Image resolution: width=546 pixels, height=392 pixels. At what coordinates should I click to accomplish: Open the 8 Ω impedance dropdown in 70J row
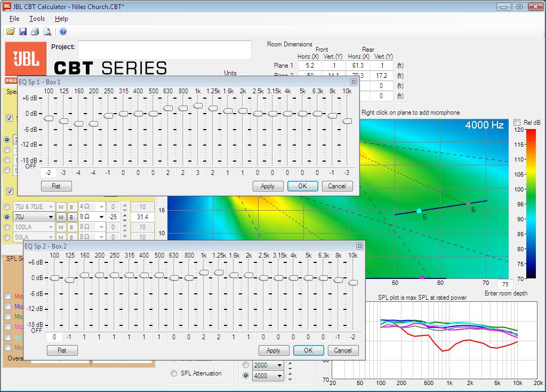coord(101,217)
